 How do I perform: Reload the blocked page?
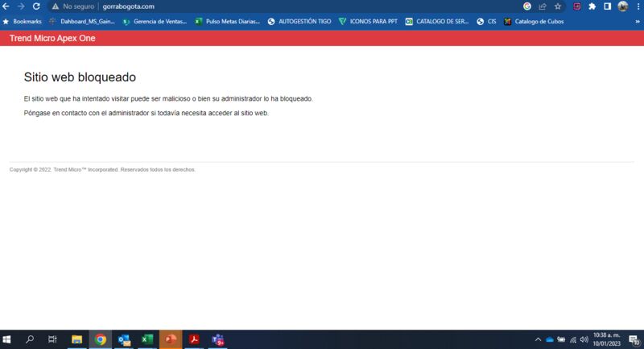[x=36, y=6]
